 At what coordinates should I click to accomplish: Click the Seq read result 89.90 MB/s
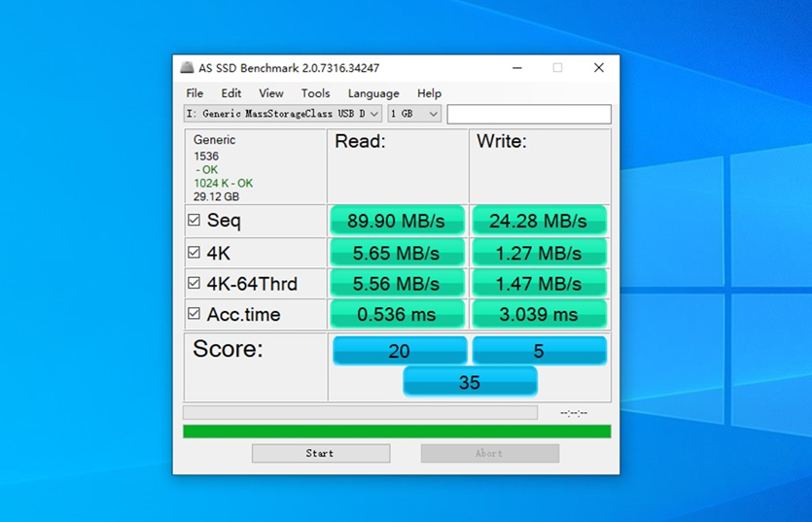pyautogui.click(x=398, y=221)
